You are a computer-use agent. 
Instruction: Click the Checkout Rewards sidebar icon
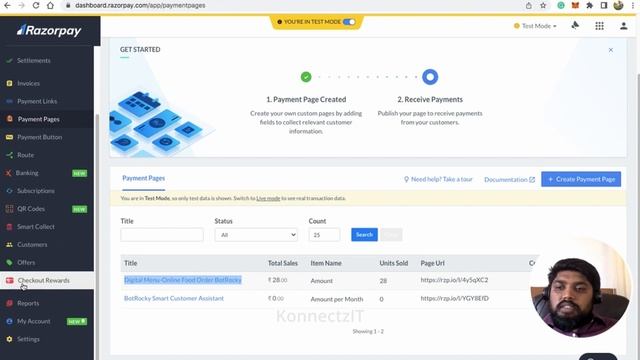10,280
